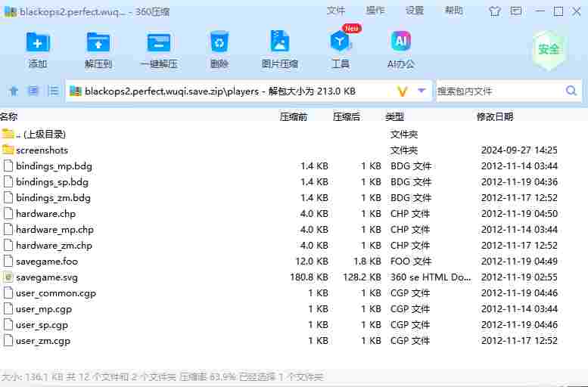
Task: Open the Image Compression (图片压缩) tool
Action: click(x=280, y=41)
